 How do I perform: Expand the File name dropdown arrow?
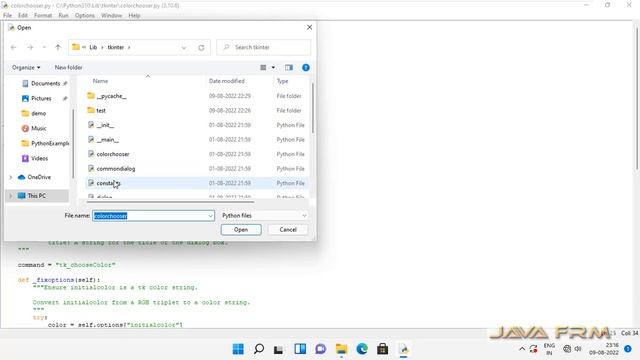click(210, 216)
